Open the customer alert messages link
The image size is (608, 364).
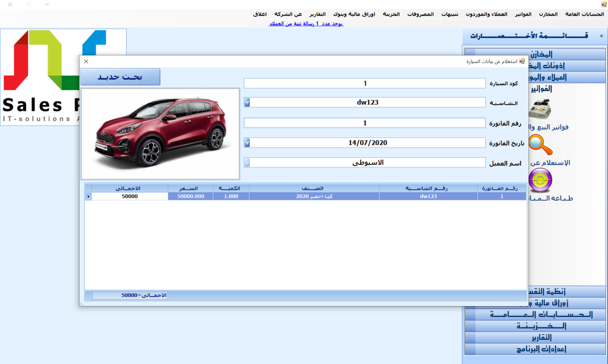[x=306, y=24]
